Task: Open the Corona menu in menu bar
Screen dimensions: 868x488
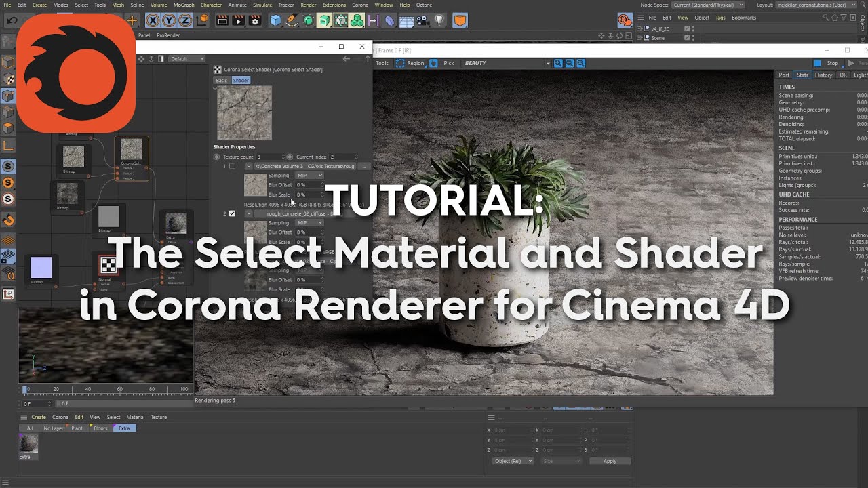Action: pyautogui.click(x=359, y=5)
